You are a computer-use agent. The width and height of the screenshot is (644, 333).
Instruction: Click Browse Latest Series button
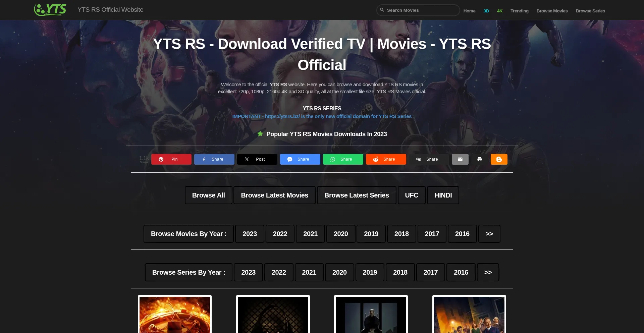tap(357, 195)
